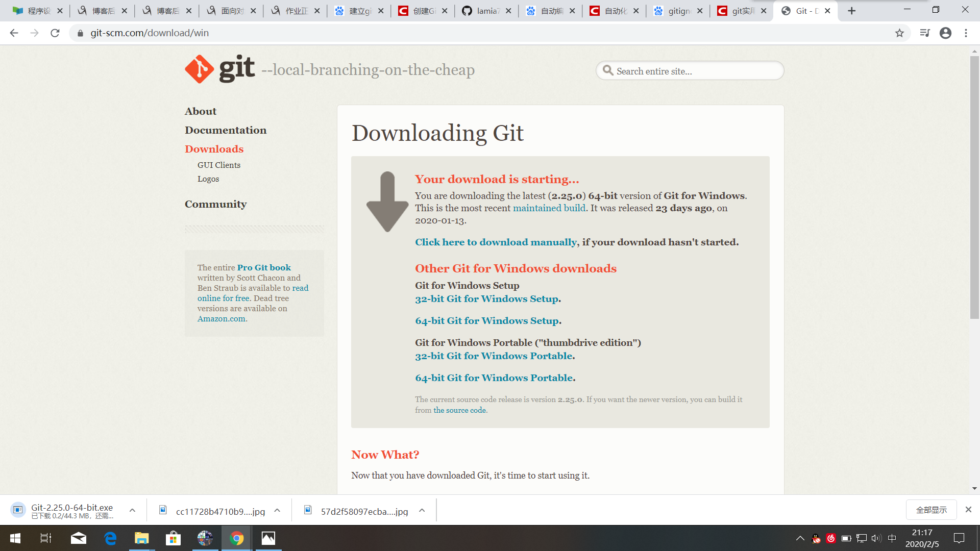This screenshot has width=980, height=551.
Task: Open 64-bit Git for Windows Portable link
Action: 495,378
